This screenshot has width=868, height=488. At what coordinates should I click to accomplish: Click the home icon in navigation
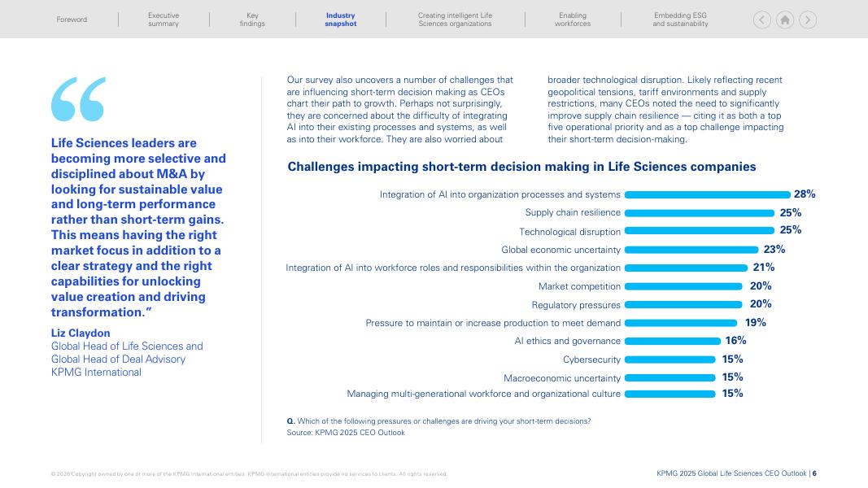784,20
